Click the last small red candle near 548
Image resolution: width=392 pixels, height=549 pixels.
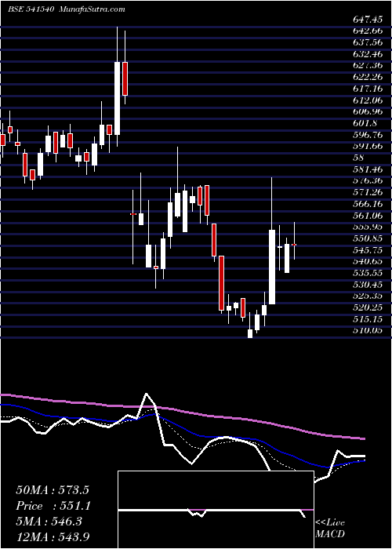coord(294,245)
